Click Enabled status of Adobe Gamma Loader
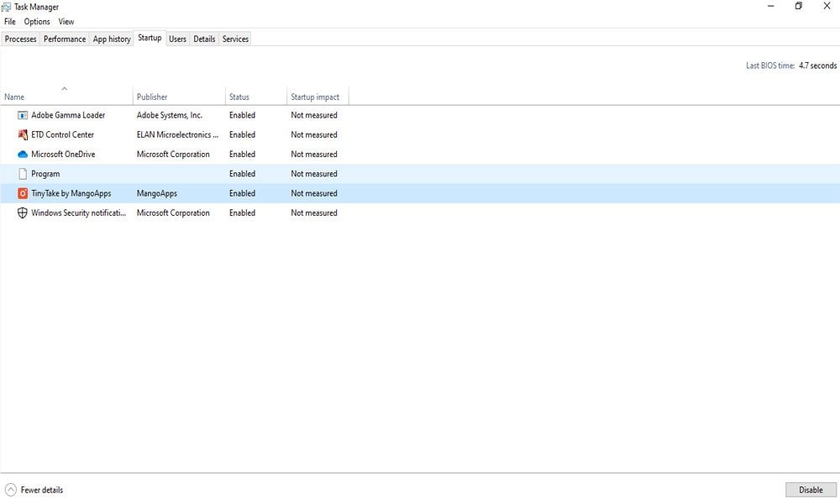 (242, 115)
